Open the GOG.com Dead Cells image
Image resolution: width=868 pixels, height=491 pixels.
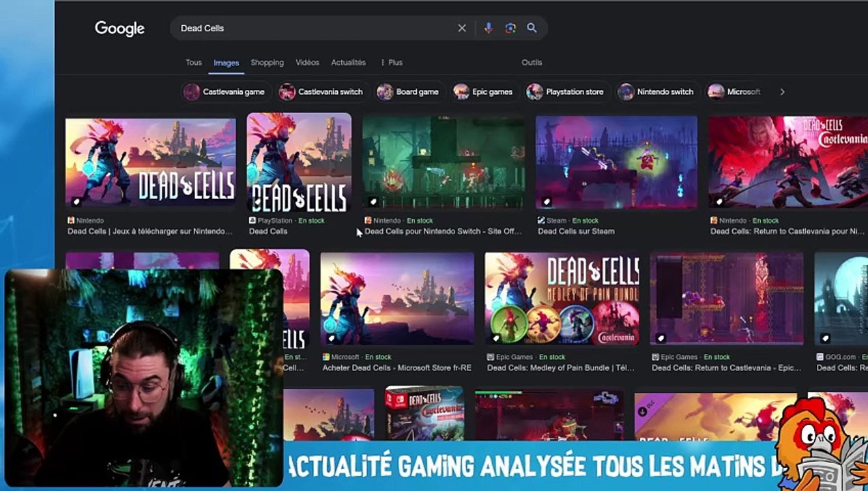pyautogui.click(x=841, y=299)
